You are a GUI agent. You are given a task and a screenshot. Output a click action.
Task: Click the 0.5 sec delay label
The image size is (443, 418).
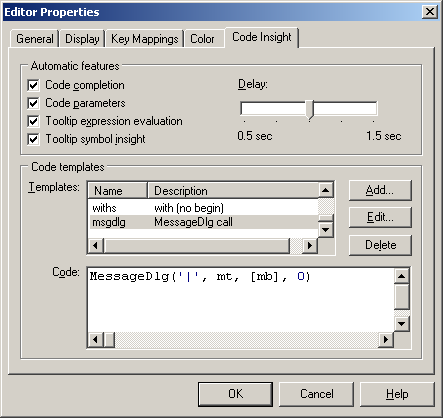pos(255,136)
